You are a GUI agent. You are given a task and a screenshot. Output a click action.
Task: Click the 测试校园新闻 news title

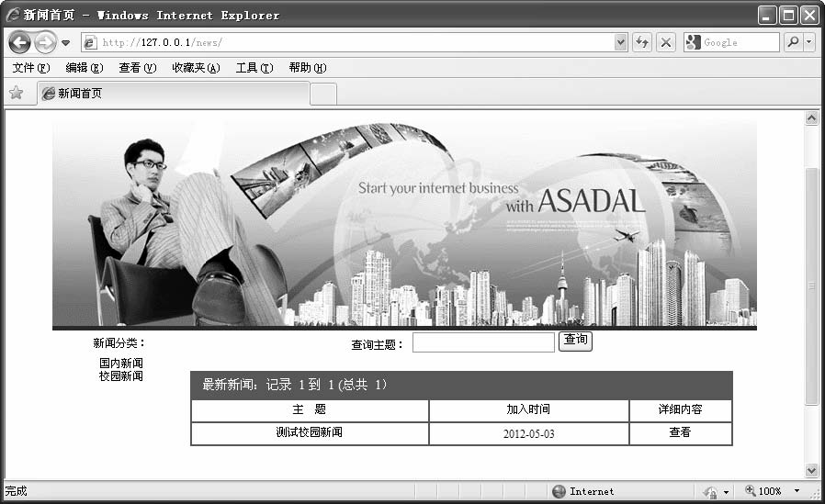310,432
